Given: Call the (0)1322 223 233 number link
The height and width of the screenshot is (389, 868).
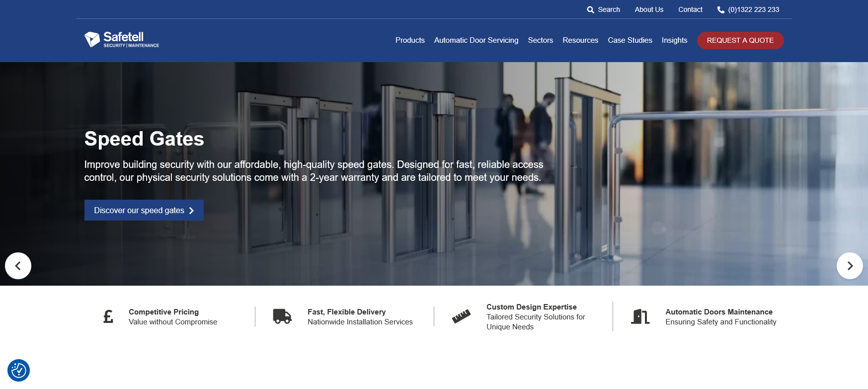Looking at the screenshot, I should click(x=753, y=9).
